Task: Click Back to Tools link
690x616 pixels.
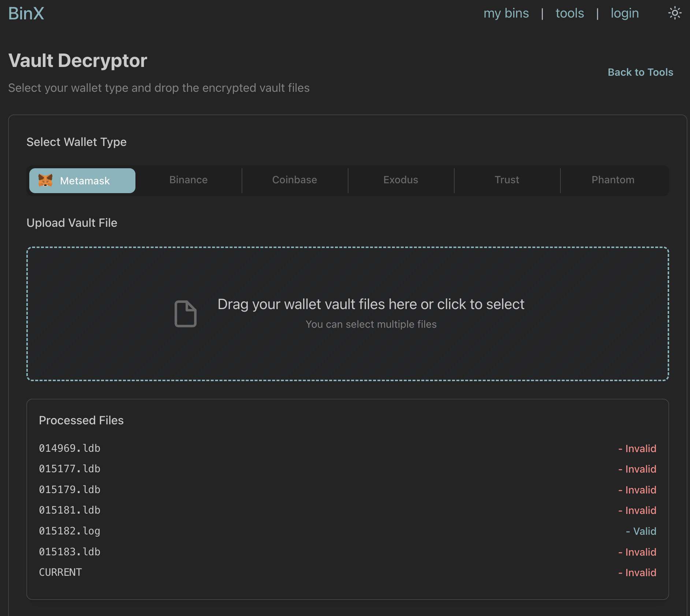Action: click(640, 72)
